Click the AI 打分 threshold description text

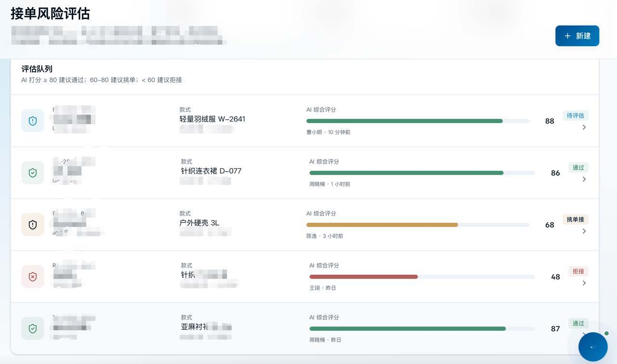coord(102,80)
